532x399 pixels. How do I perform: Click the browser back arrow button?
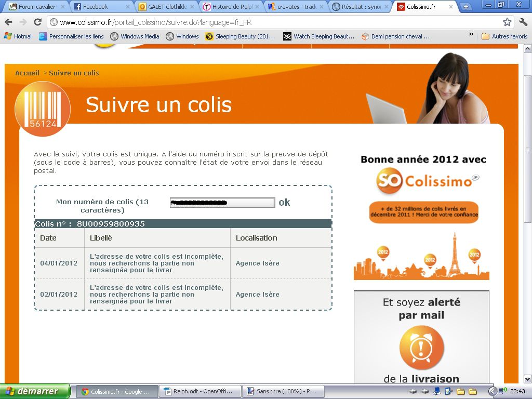(9, 22)
